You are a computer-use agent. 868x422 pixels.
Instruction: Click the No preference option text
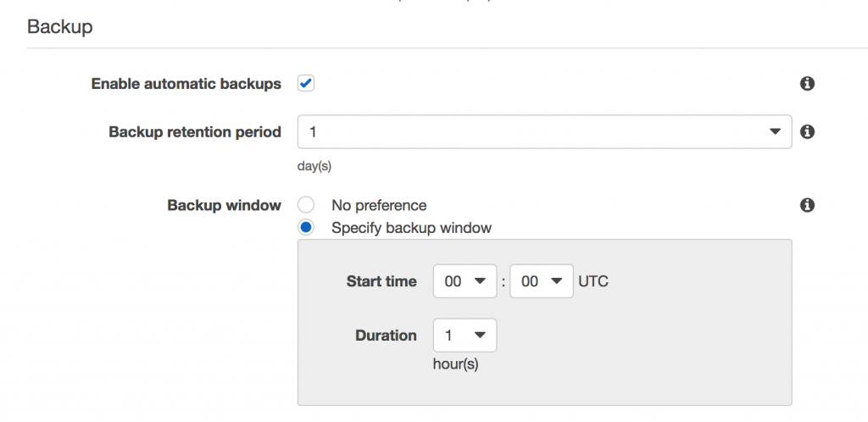(x=379, y=205)
